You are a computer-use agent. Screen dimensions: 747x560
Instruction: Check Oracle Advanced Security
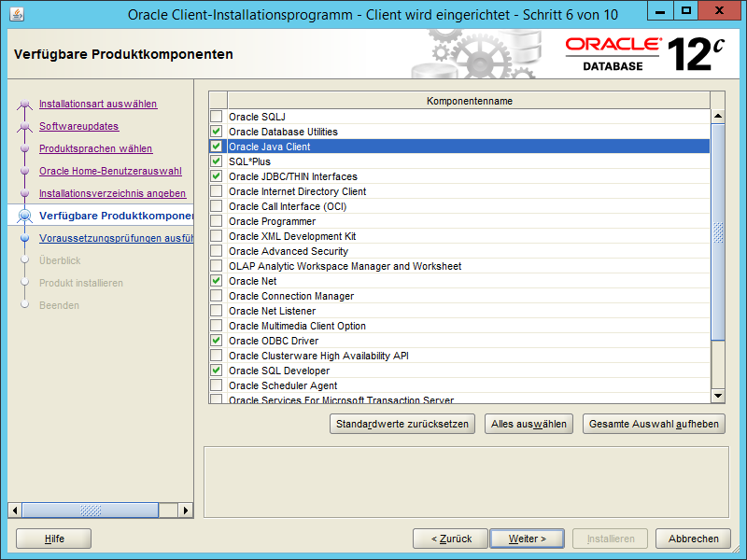[217, 251]
